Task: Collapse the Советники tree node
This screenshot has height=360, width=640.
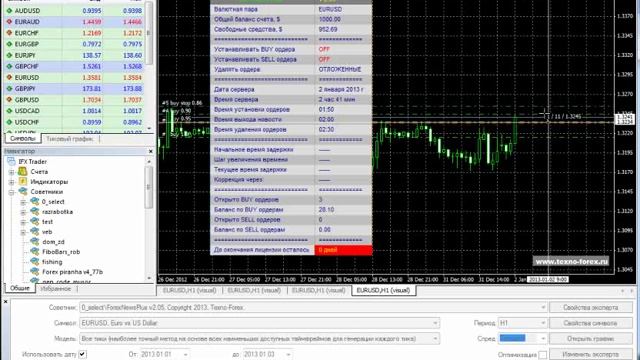Action: point(11,192)
